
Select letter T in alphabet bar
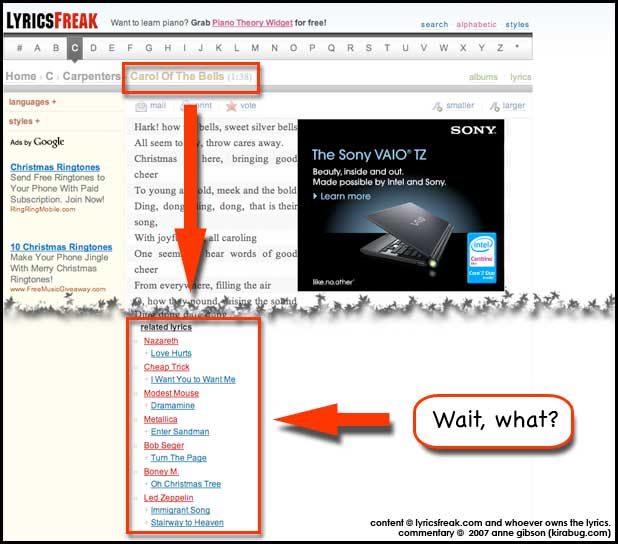coord(387,48)
